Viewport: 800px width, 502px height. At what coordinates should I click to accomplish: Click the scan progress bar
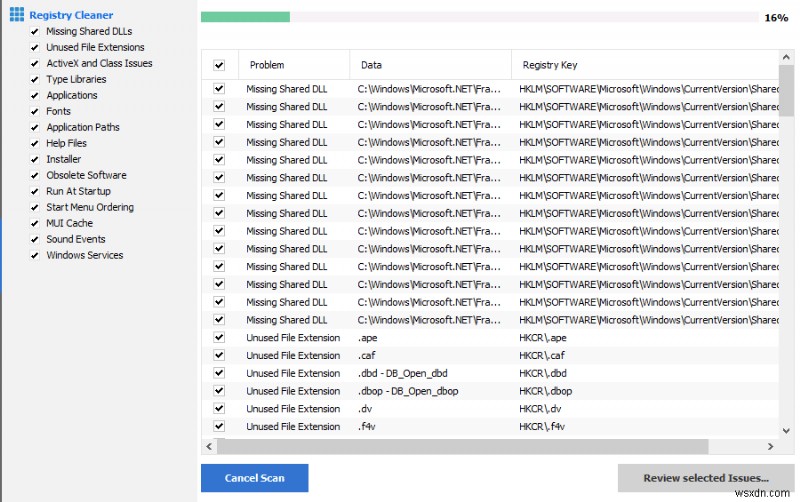tap(479, 17)
